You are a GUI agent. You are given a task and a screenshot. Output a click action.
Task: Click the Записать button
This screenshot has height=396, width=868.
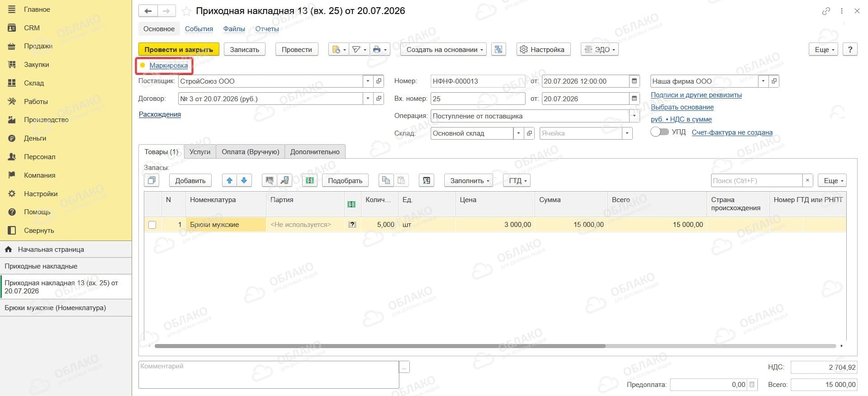click(x=245, y=49)
